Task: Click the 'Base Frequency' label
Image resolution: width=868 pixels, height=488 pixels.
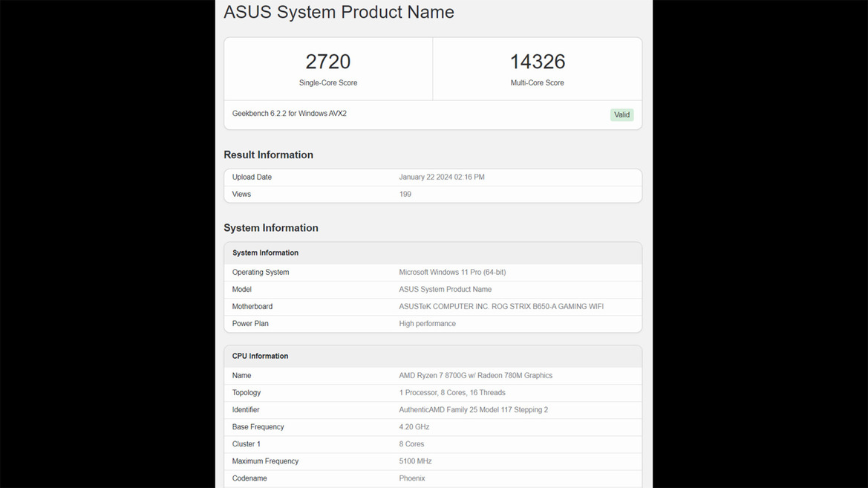Action: (x=258, y=428)
